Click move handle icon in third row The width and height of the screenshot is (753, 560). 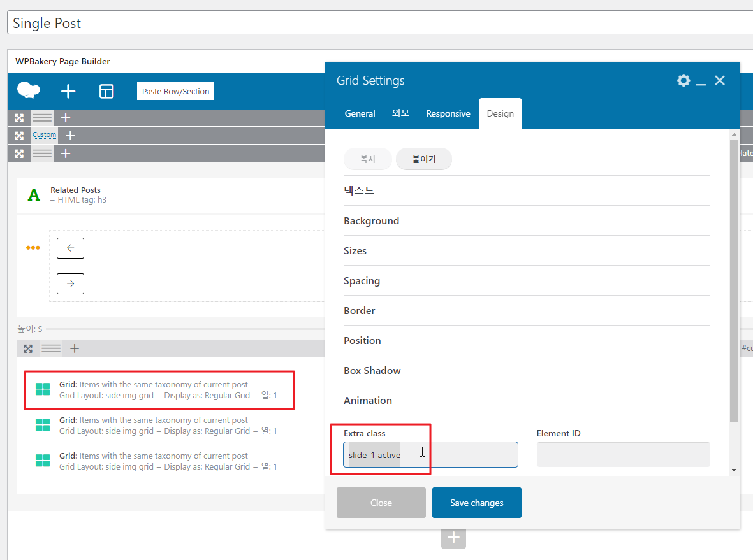coord(19,154)
